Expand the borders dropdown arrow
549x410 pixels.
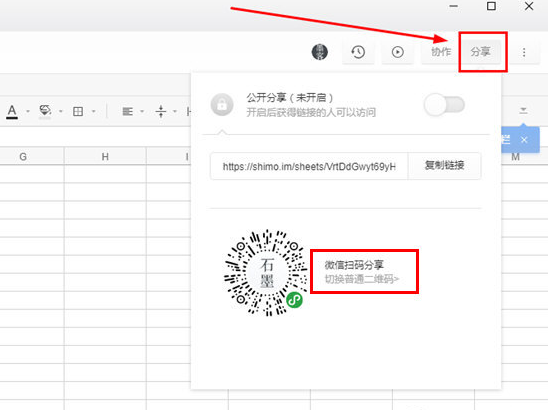tap(93, 112)
